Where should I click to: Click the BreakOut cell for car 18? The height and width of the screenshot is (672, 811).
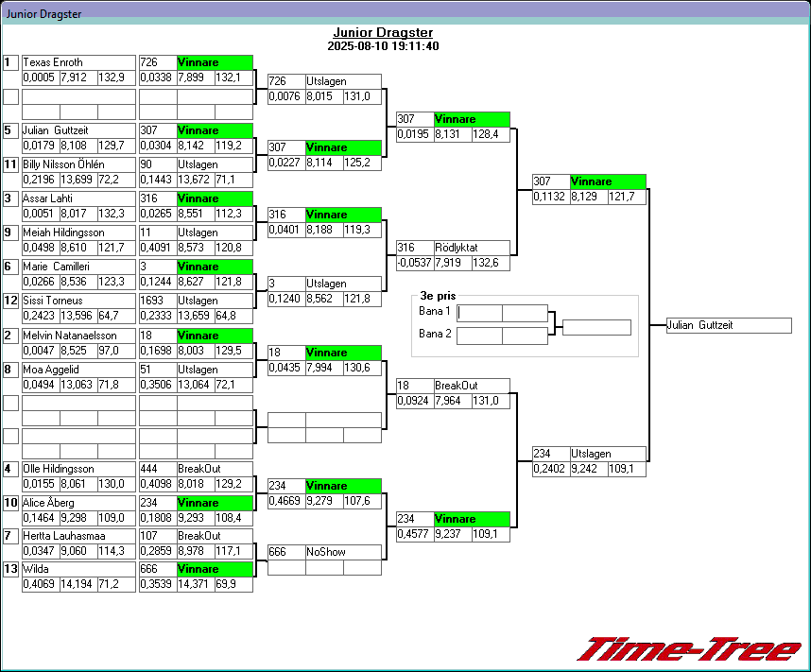coord(472,386)
